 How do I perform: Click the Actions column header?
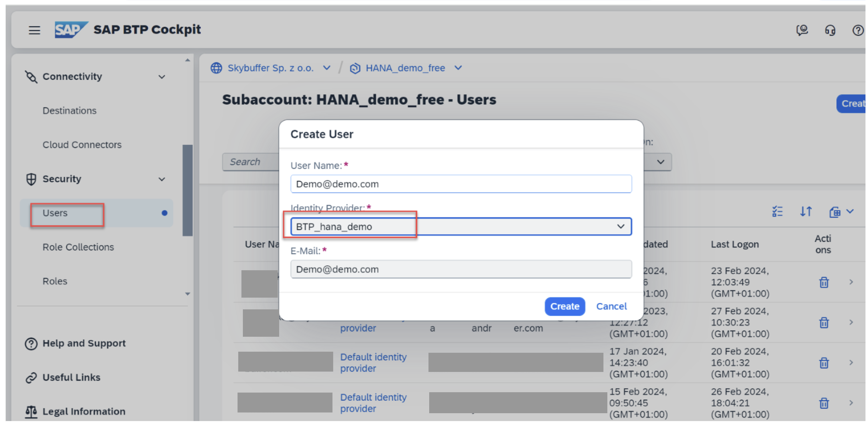pos(823,244)
